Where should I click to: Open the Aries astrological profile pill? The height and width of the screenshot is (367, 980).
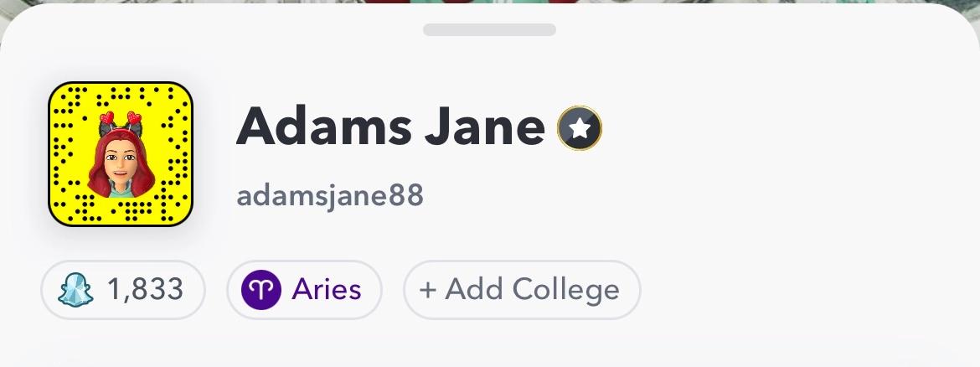[304, 290]
